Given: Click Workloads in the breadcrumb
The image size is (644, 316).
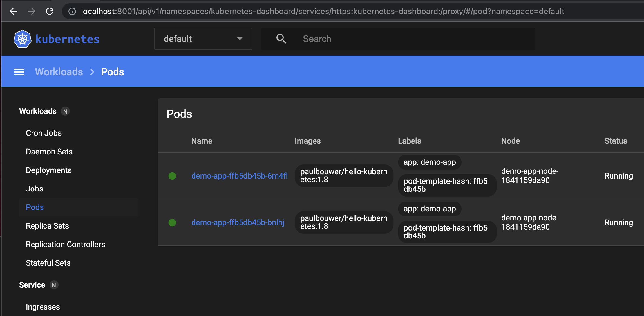Looking at the screenshot, I should pyautogui.click(x=59, y=72).
